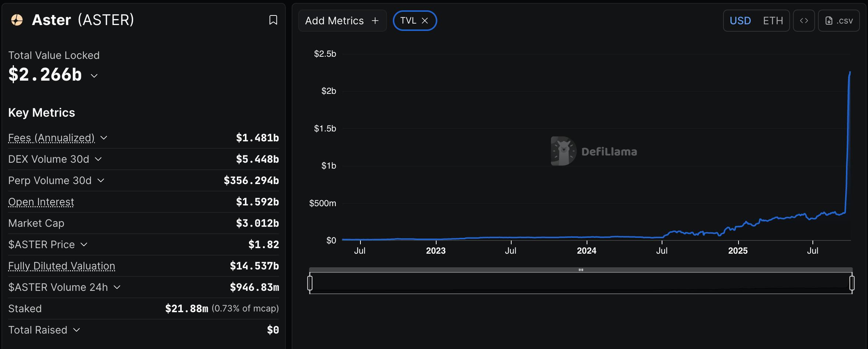Bookmark the Aster protocol
The height and width of the screenshot is (349, 868).
click(273, 20)
